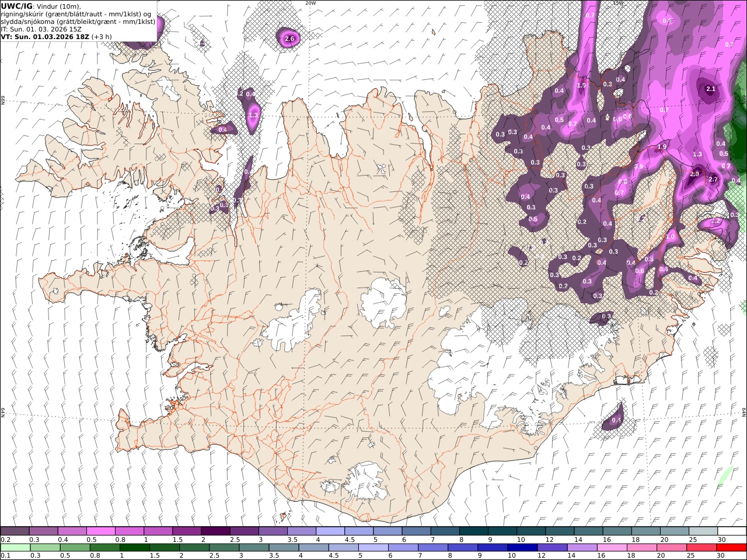The height and width of the screenshot is (560, 747).
Task: Click the 2.6 snowfall value on the map
Action: [x=289, y=39]
